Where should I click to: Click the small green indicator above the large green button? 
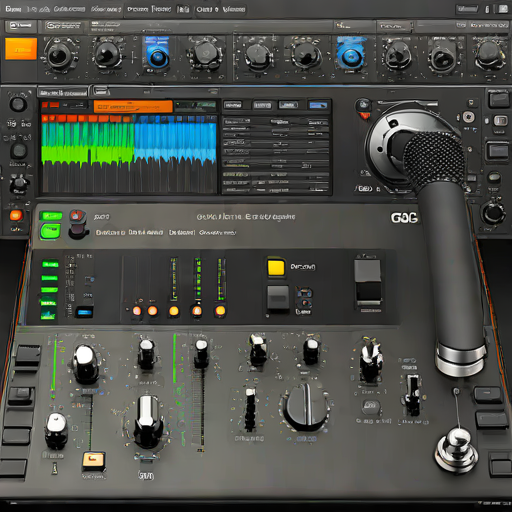51,216
